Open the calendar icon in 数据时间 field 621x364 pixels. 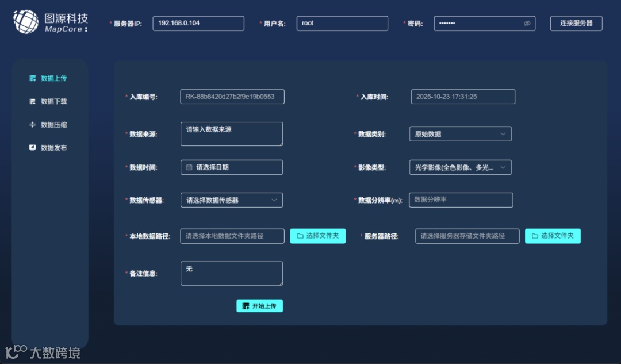[x=188, y=167]
